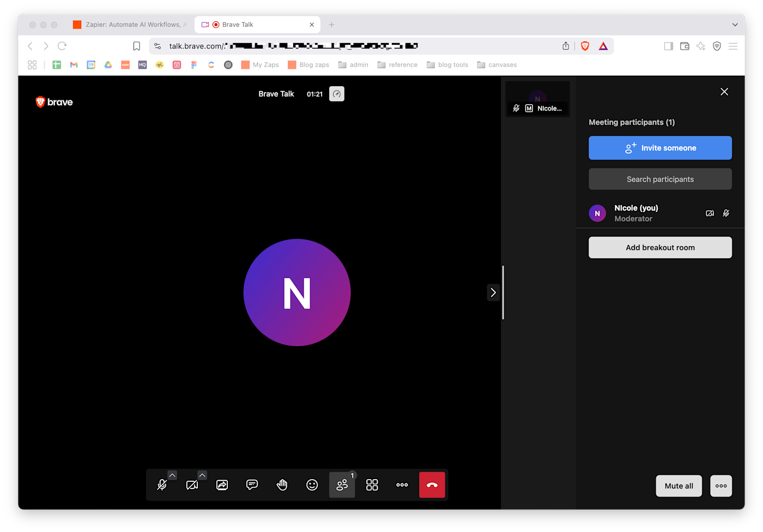The height and width of the screenshot is (532, 763).
Task: Open the chat panel
Action: [252, 485]
